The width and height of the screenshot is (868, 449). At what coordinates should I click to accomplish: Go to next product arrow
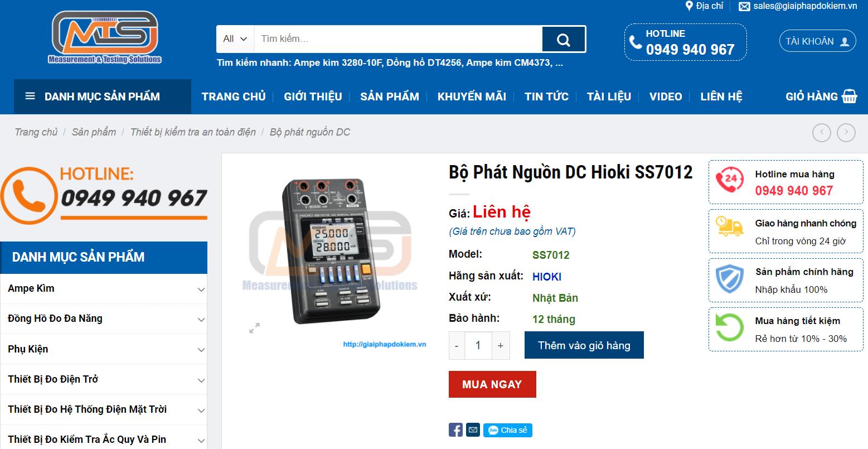846,132
